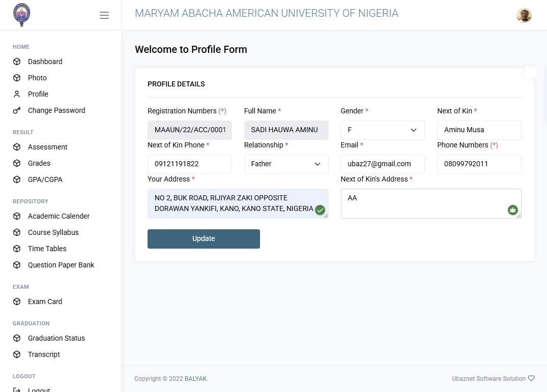Focus the Next of Kin Phone input
The width and height of the screenshot is (547, 392).
pos(190,164)
